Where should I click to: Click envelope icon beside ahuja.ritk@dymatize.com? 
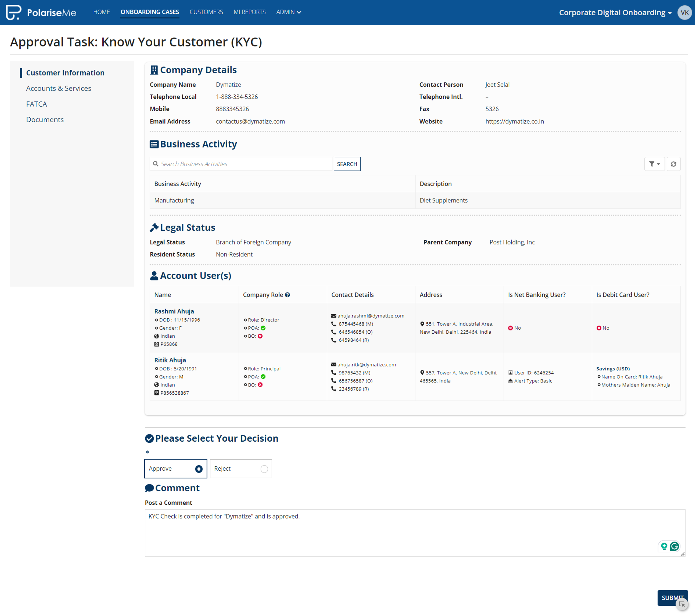334,364
